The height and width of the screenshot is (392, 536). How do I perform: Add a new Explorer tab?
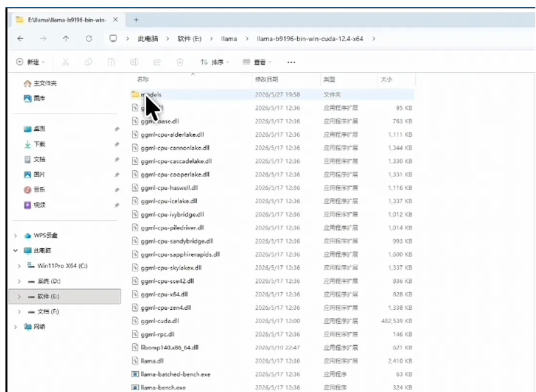click(x=136, y=20)
